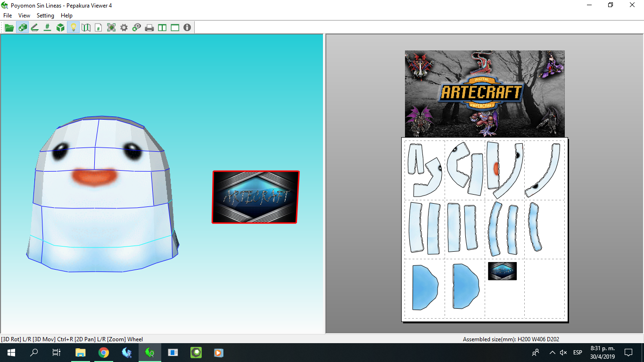The height and width of the screenshot is (362, 644).
Task: Switch to split two-pane view icon
Action: click(162, 28)
